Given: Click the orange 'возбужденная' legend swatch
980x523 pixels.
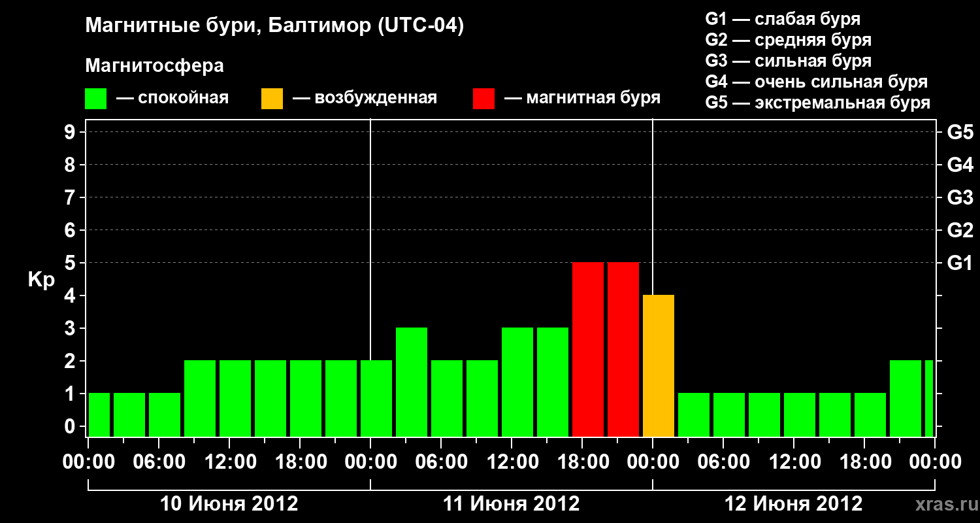Looking at the screenshot, I should click(272, 99).
